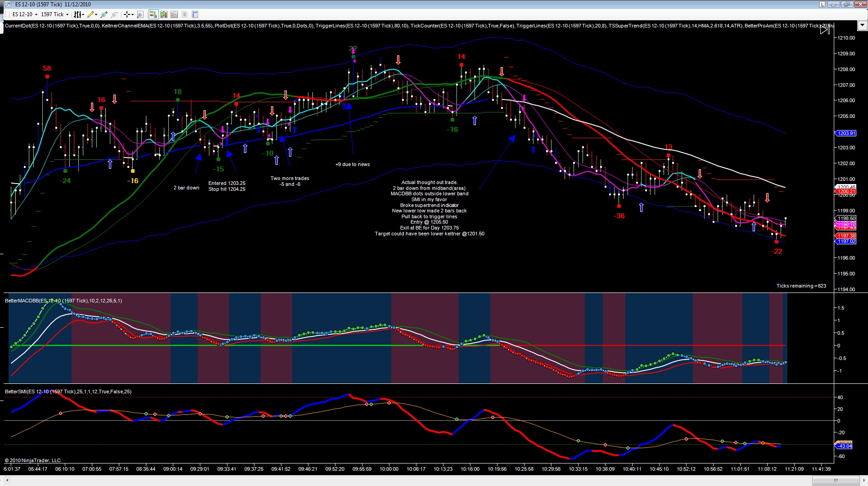Minimize the ES 12-10 chart window
Image resolution: width=868 pixels, height=486 pixels.
click(834, 4)
